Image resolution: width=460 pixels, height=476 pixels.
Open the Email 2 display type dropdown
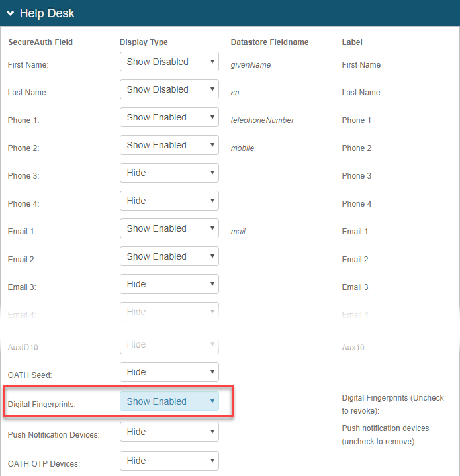click(x=169, y=257)
